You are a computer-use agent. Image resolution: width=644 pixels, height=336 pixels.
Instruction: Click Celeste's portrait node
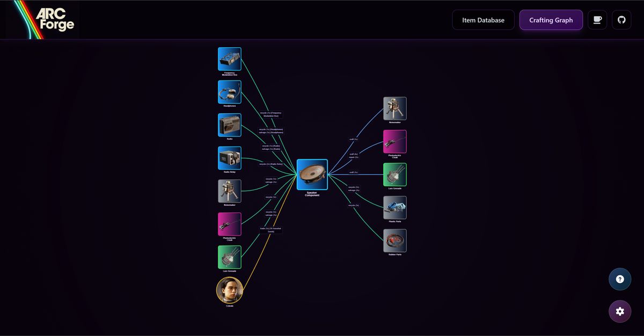click(x=229, y=290)
